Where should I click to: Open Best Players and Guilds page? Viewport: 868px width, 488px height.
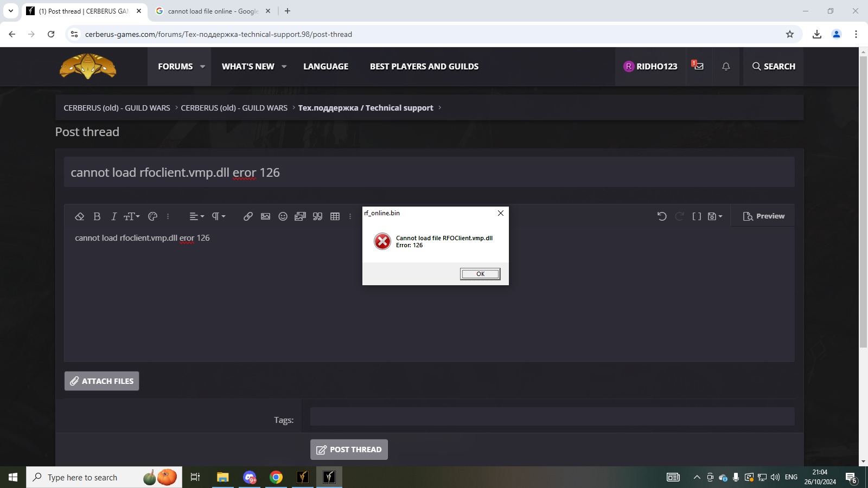[x=424, y=66]
